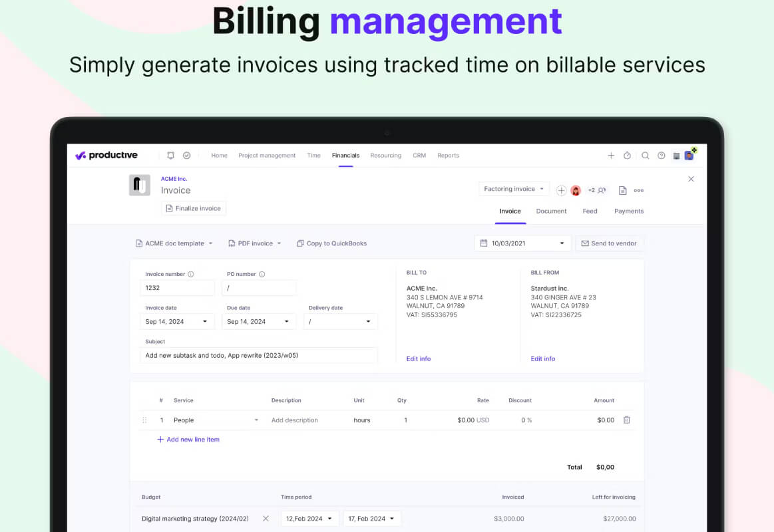This screenshot has width=774, height=532.
Task: Switch to the Document tab
Action: point(551,211)
